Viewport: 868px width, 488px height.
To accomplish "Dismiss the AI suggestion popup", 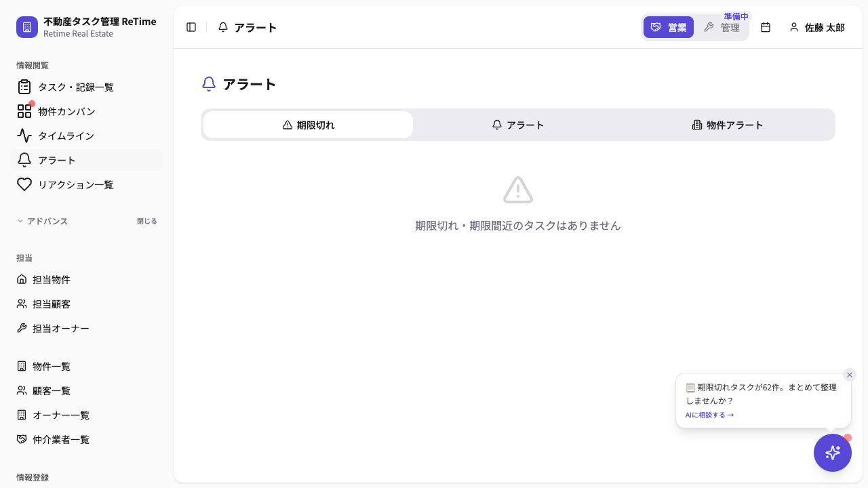I will pos(850,375).
